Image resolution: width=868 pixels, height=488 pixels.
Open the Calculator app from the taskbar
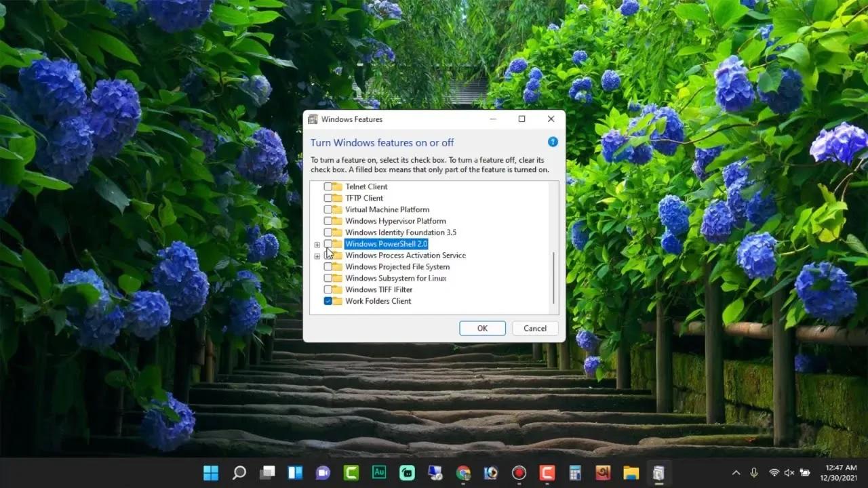(574, 472)
